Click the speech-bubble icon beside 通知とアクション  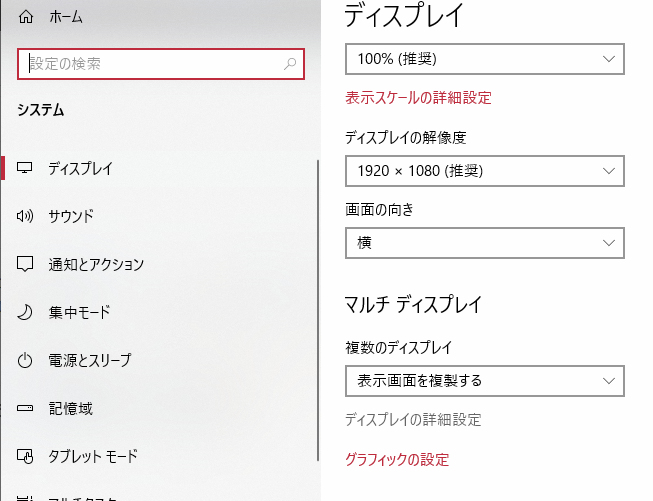[x=25, y=264]
